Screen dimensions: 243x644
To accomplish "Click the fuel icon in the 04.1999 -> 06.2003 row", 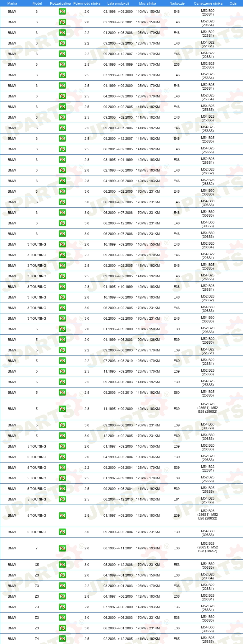I will tap(62, 340).
